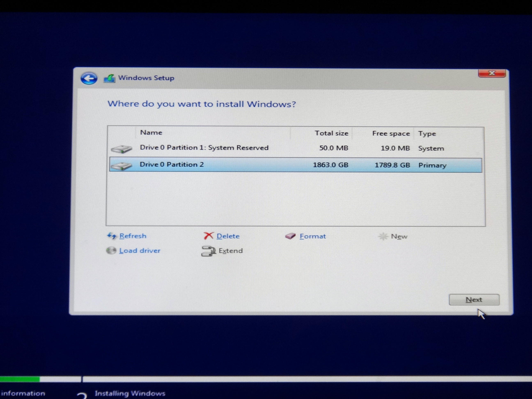Screen dimensions: 532x399
Task: Select the Drive 0 Partition 2 row
Action: [x=296, y=165]
